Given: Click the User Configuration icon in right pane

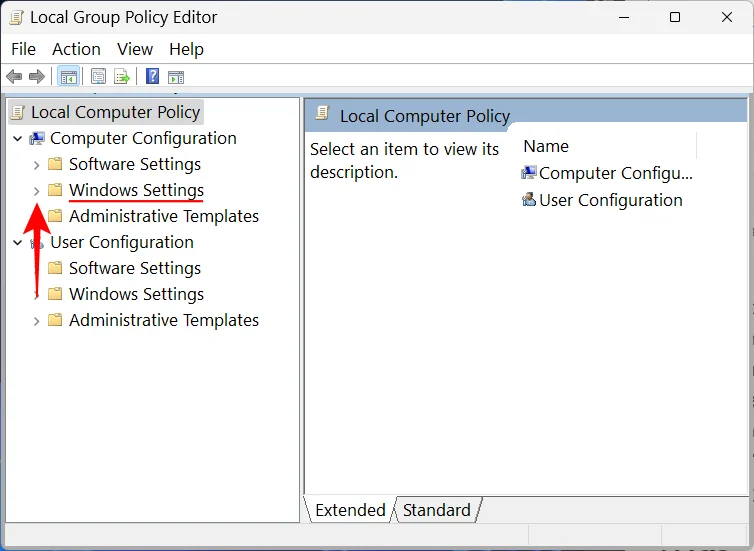Looking at the screenshot, I should [529, 200].
